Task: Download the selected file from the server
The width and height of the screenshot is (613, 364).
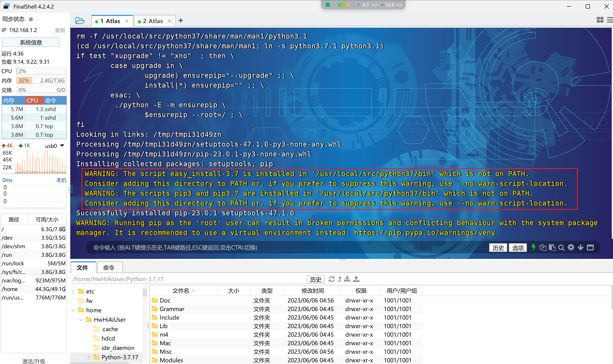Action: (347, 279)
